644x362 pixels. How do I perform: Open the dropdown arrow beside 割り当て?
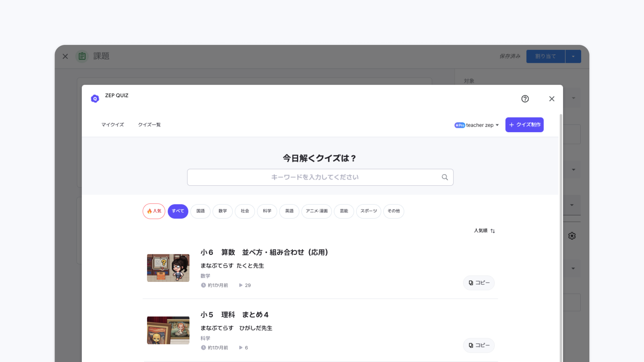(x=573, y=56)
